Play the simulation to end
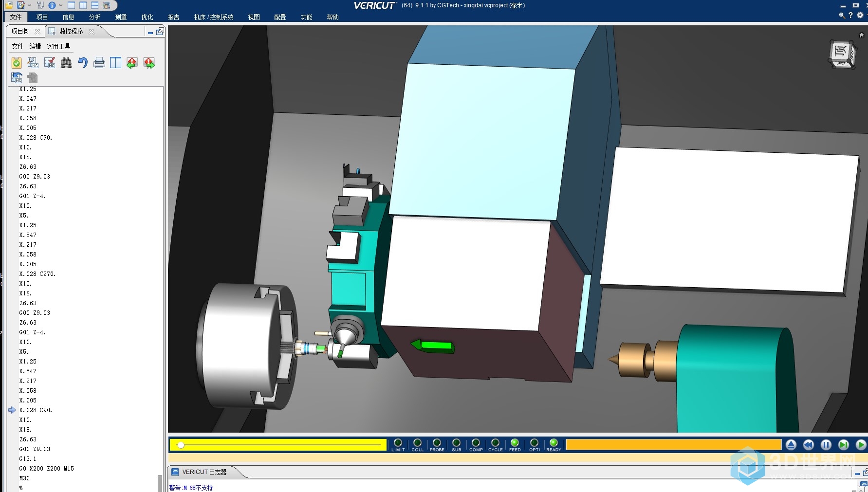 click(861, 445)
